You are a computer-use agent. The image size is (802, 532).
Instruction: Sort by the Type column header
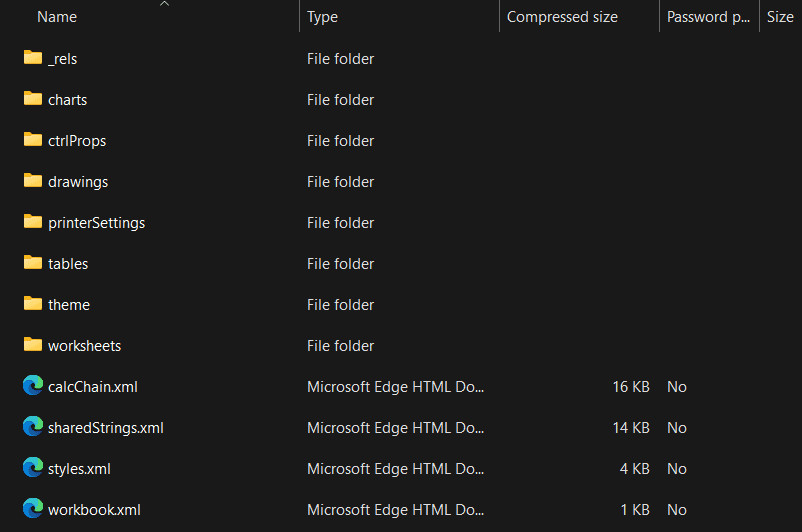tap(322, 17)
